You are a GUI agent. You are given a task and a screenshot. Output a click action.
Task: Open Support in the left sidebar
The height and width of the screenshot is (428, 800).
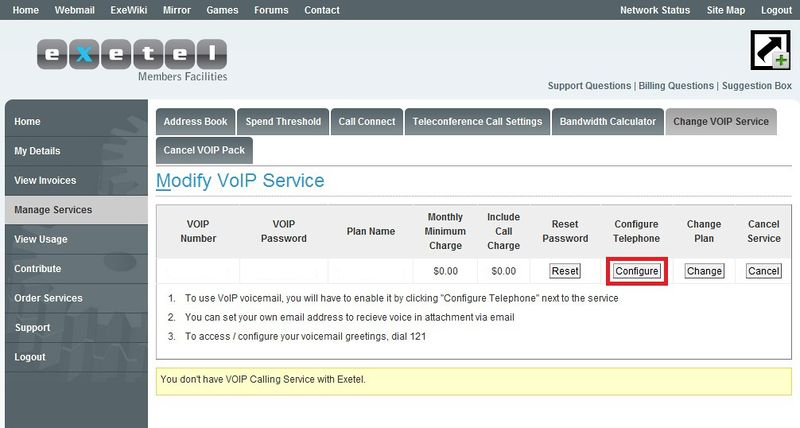[77, 328]
